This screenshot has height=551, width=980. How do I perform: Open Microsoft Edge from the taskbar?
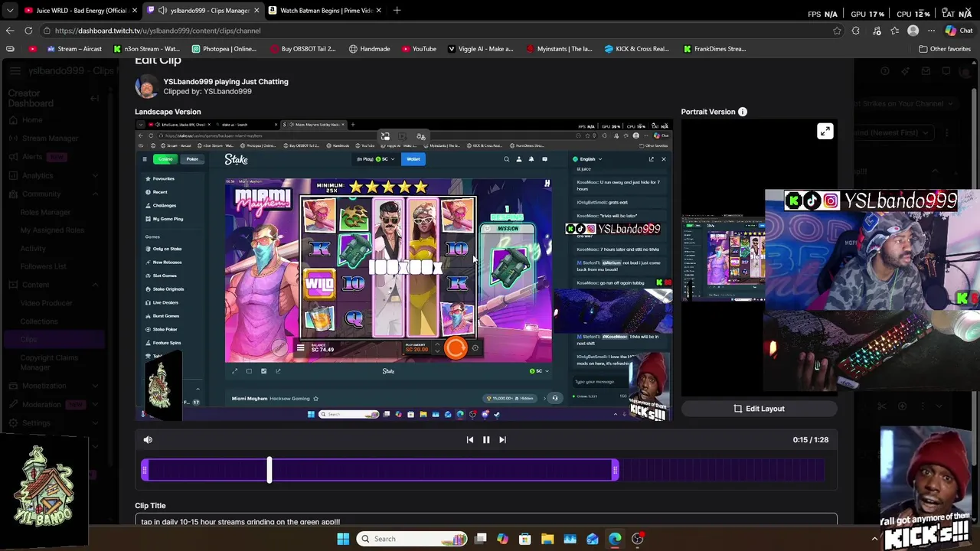pos(615,539)
